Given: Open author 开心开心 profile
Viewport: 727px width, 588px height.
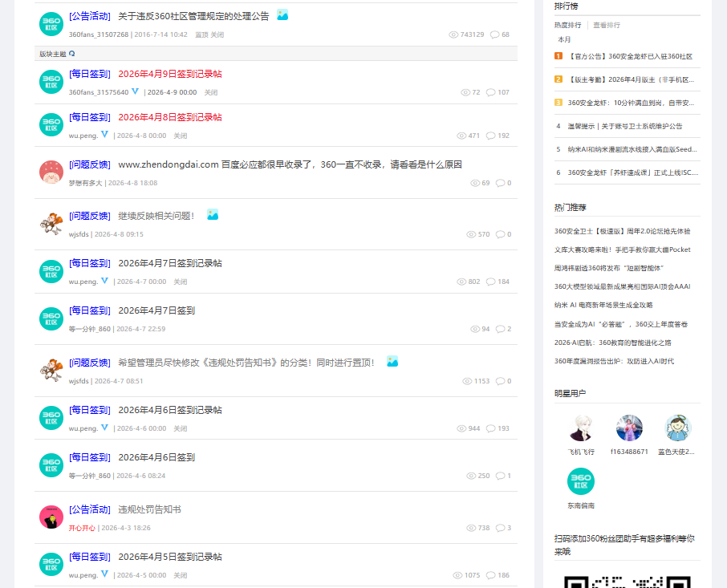Looking at the screenshot, I should click(x=82, y=528).
